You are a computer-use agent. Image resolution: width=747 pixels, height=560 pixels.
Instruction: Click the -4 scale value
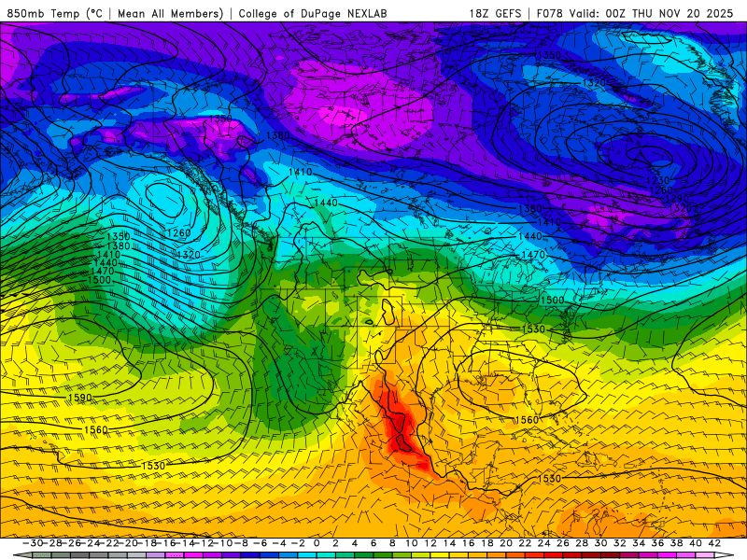[279, 543]
